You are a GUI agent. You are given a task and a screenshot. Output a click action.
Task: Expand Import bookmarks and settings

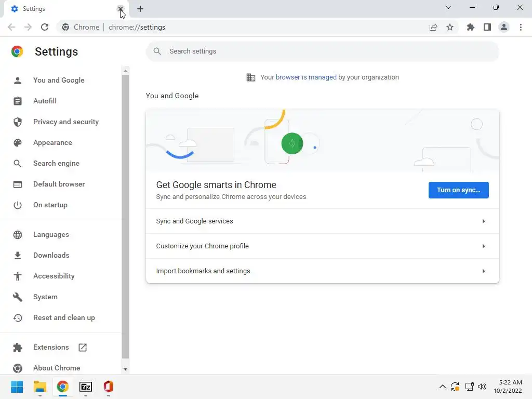click(322, 271)
